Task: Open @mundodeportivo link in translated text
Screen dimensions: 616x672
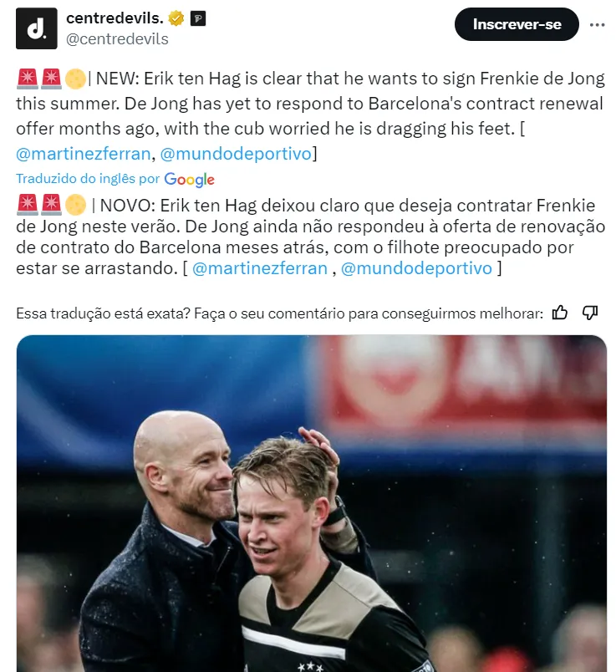Action: (x=416, y=268)
